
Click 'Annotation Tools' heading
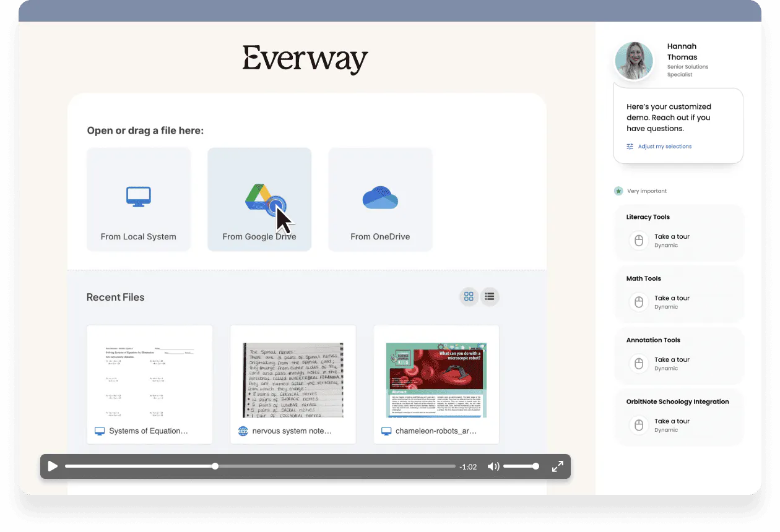[653, 340]
